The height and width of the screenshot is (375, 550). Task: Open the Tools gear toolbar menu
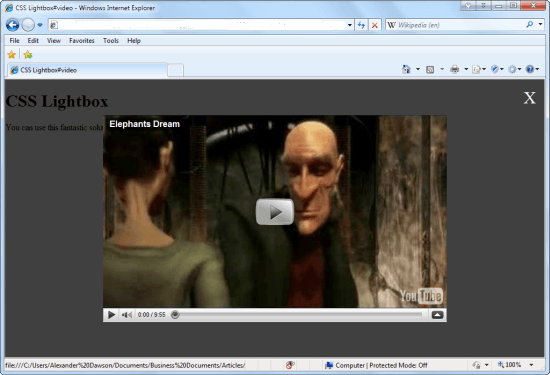515,69
